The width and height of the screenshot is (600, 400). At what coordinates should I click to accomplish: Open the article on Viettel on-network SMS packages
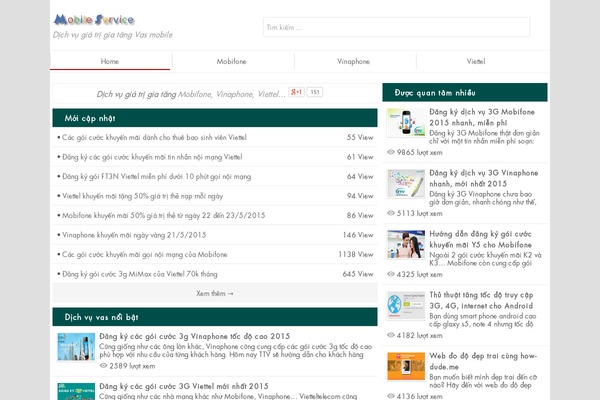coord(152,157)
